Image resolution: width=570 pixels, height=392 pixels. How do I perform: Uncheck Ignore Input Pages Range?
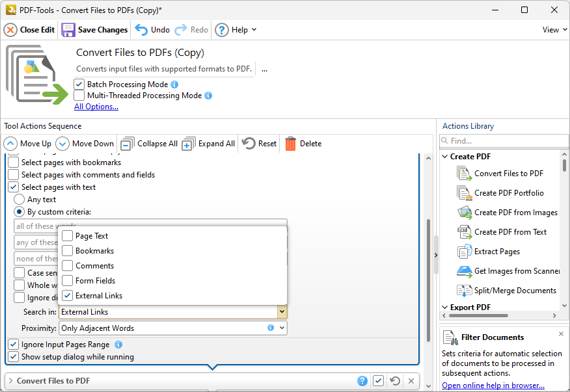tap(13, 345)
